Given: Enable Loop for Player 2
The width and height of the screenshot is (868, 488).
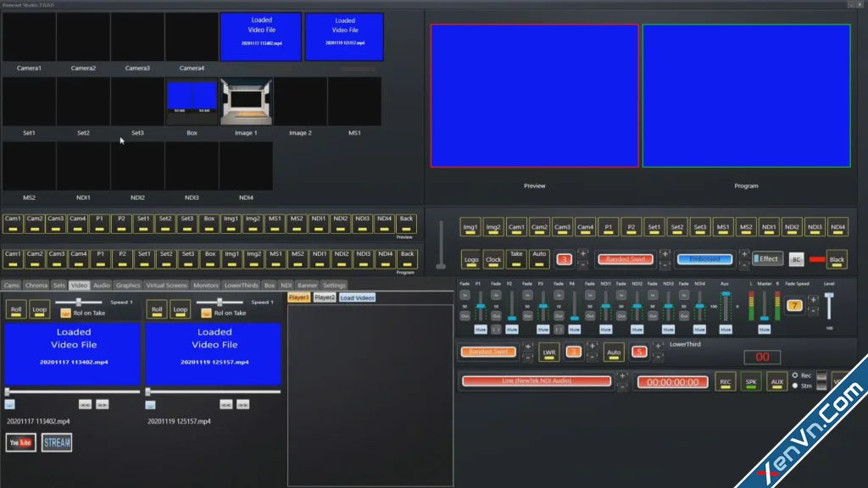Looking at the screenshot, I should pos(180,310).
